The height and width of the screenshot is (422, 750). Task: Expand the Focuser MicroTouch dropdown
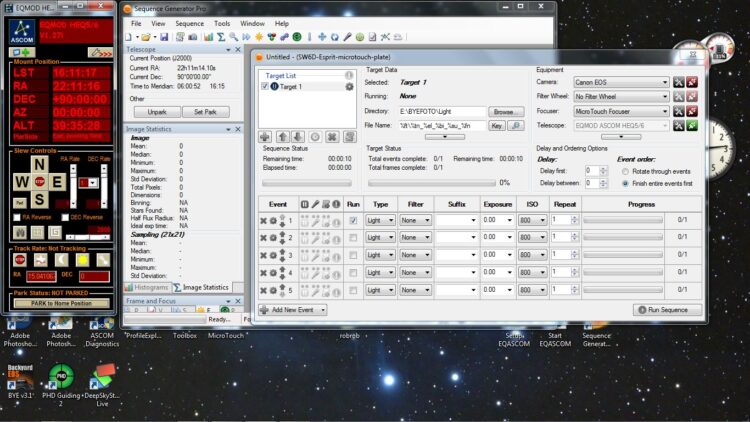pos(621,111)
